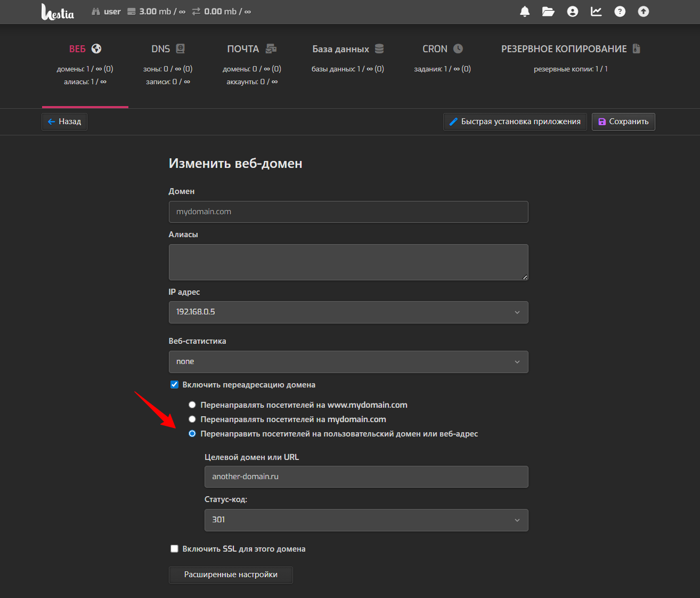
Task: Click the disk usage icon in header
Action: tap(132, 12)
